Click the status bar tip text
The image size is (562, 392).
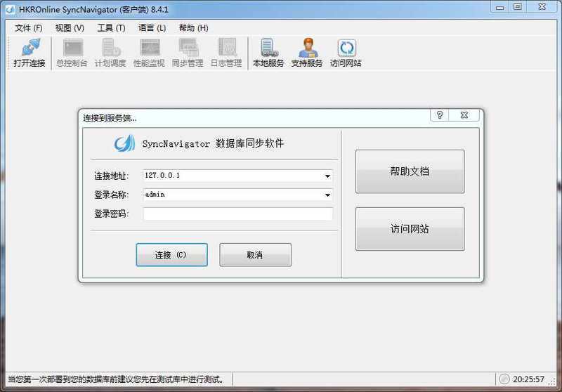[x=117, y=379]
